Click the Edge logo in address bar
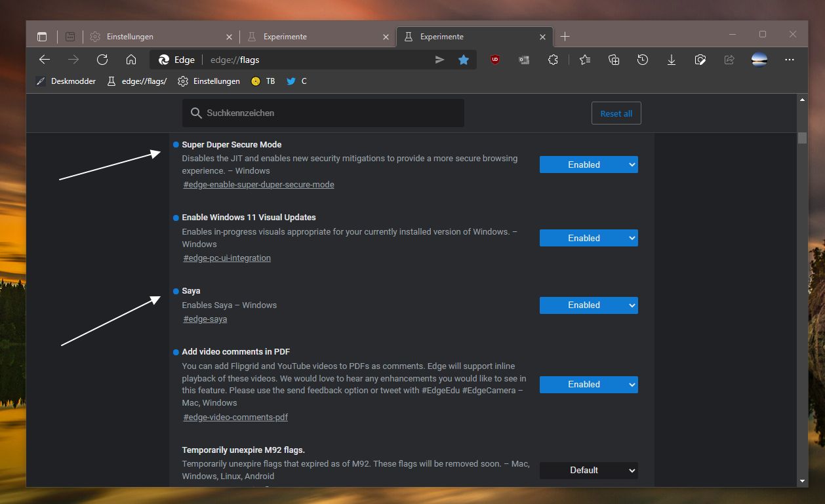 [x=164, y=60]
